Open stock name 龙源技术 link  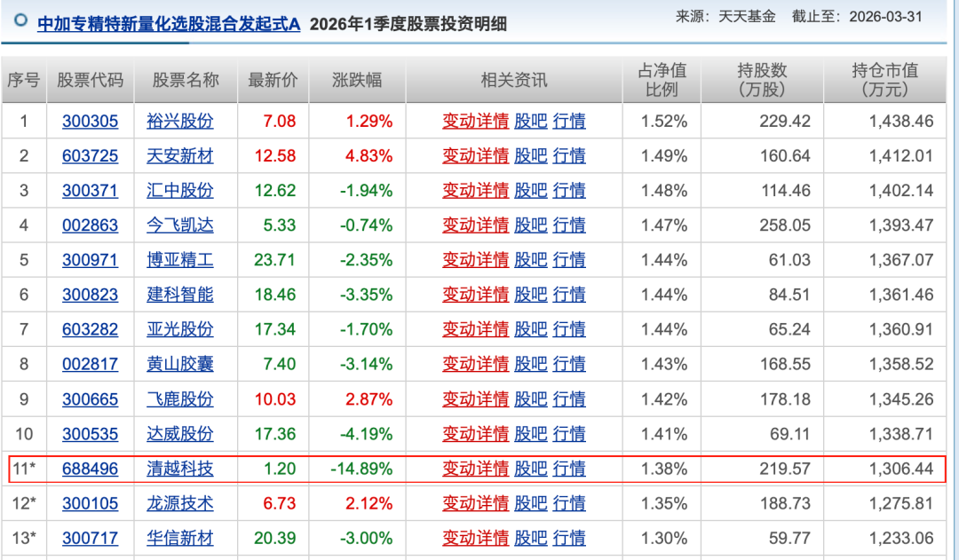179,504
